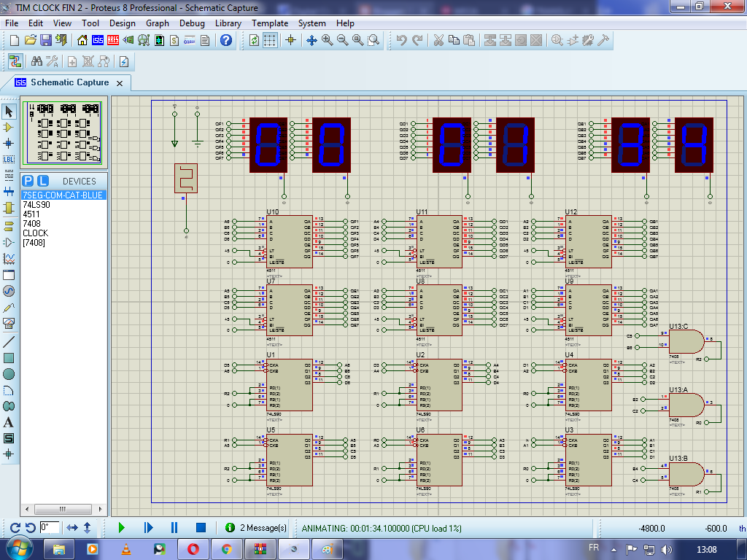Select the Wire Label mode tool
Screen dimensions: 747x560
[9, 159]
